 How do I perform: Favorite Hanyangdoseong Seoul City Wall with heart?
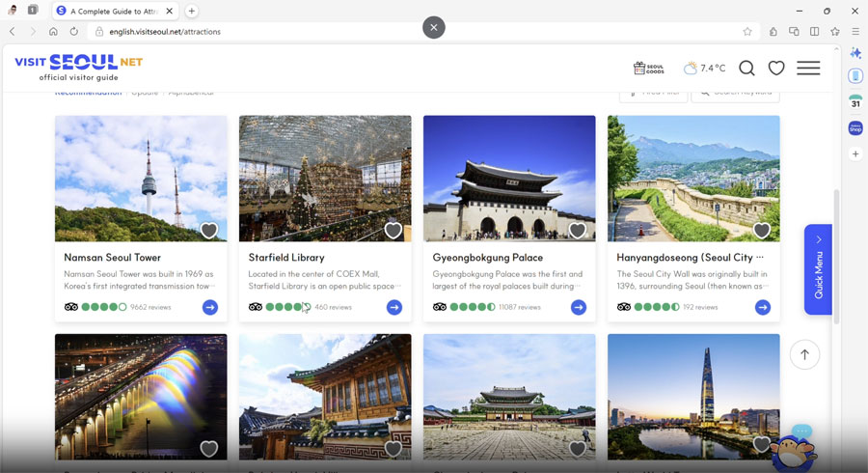(762, 230)
